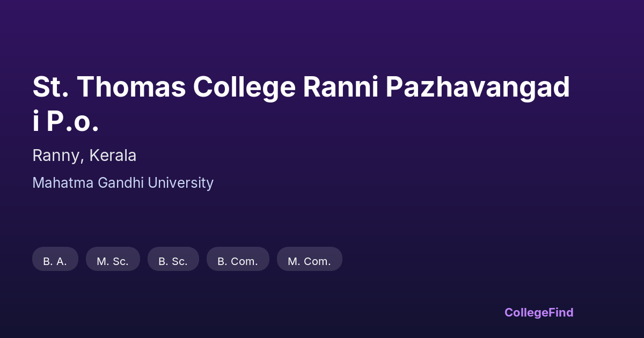Image resolution: width=644 pixels, height=338 pixels.
Task: Click the lone 'i' starting second title line
Action: pos(36,122)
